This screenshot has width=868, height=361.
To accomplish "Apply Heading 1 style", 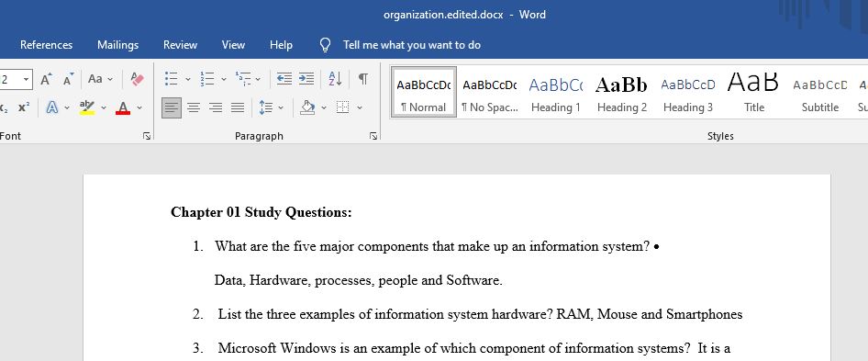I will 556,93.
